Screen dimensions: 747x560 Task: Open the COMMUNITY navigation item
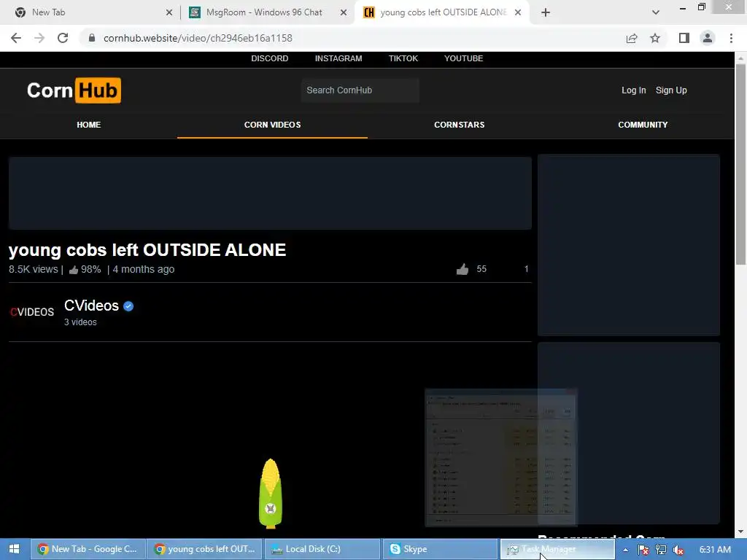click(x=643, y=125)
